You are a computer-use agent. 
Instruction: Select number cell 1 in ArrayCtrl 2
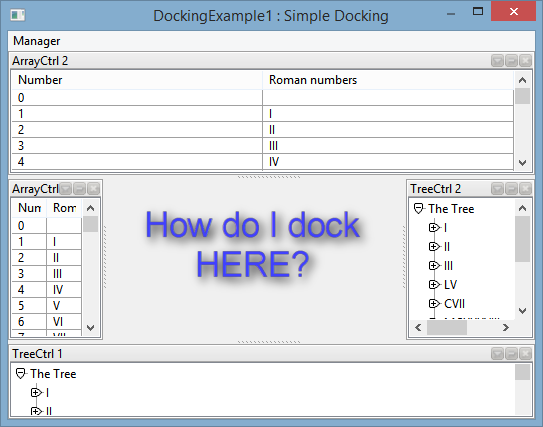pyautogui.click(x=137, y=114)
